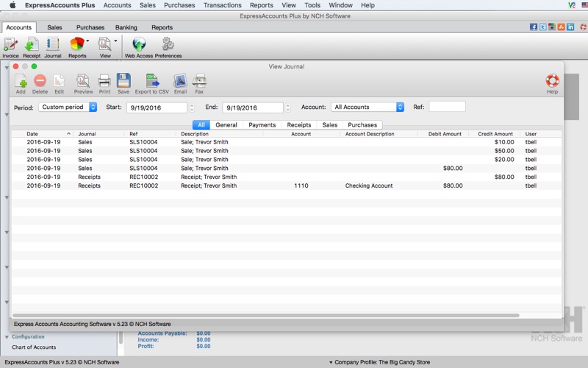Open the View toolbar dropdown arrow
The height and width of the screenshot is (368, 588).
[115, 40]
